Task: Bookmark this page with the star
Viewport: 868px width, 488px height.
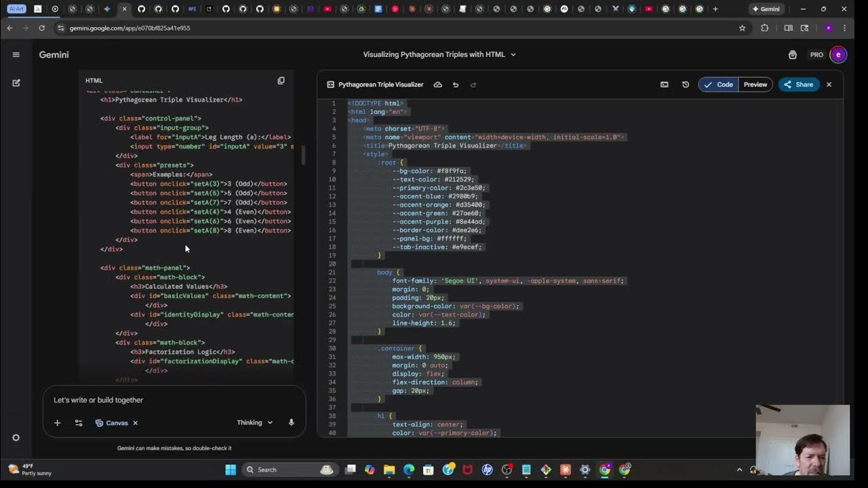Action: [x=742, y=28]
